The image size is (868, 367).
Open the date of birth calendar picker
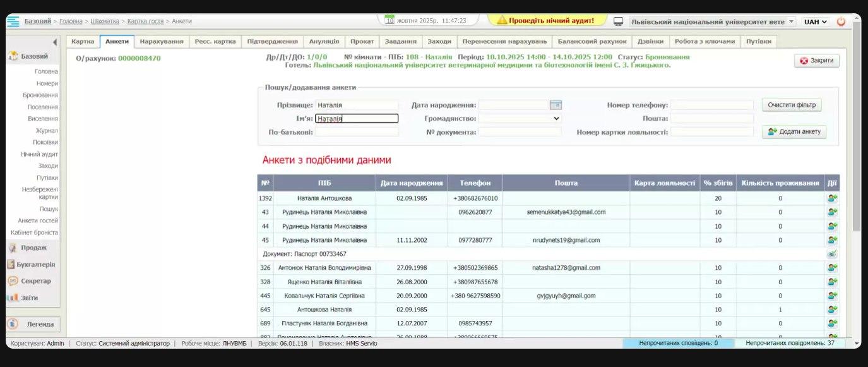[x=556, y=105]
